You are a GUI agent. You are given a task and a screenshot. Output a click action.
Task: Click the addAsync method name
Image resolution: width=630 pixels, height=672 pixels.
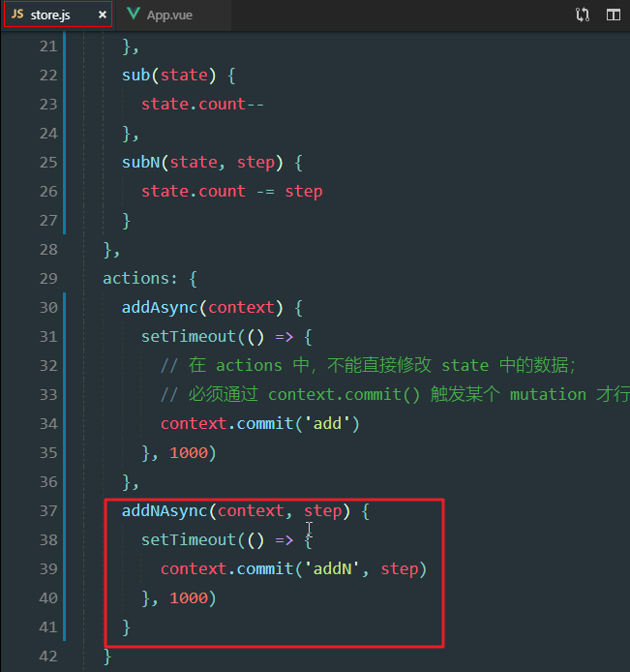coord(160,307)
